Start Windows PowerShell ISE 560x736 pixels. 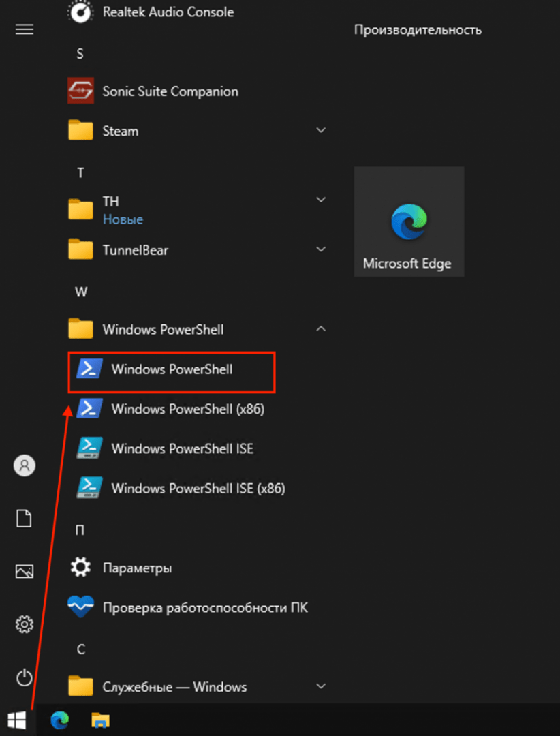click(182, 448)
